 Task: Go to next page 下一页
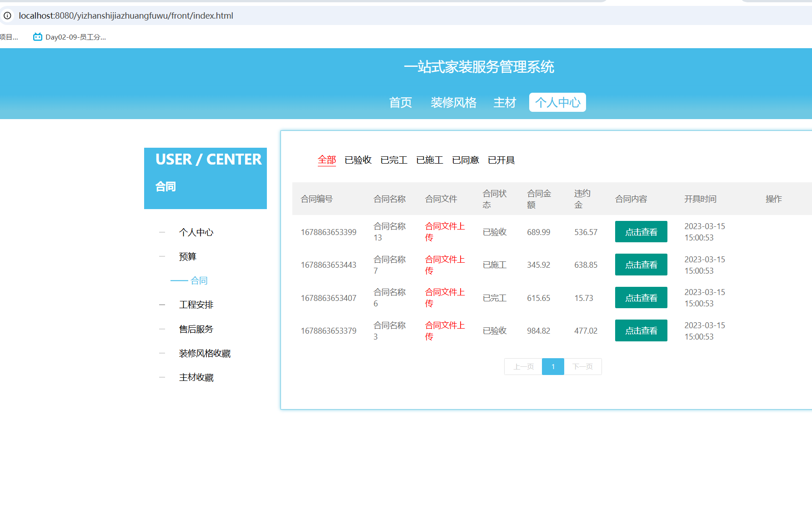pyautogui.click(x=582, y=367)
